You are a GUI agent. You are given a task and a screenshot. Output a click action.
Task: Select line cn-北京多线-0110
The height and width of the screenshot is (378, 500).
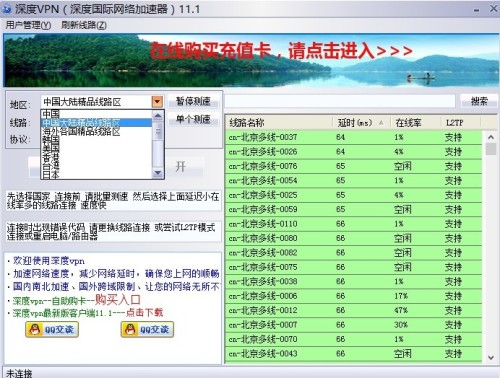pyautogui.click(x=354, y=224)
